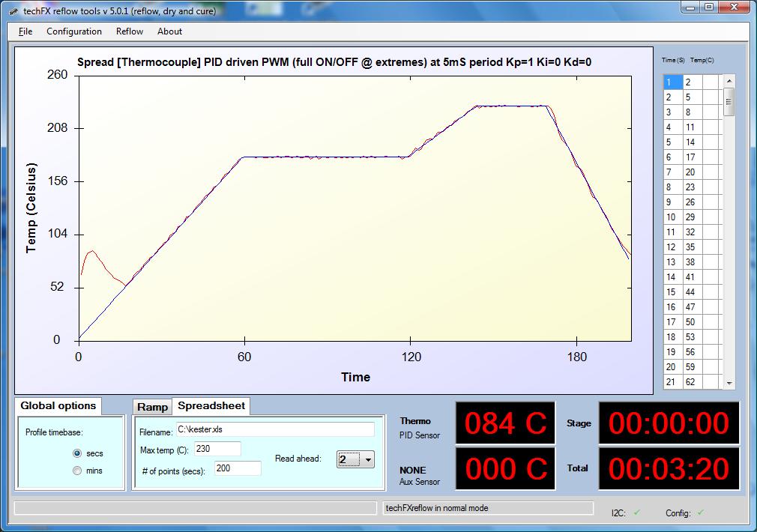Click the Time axis label
757x532 pixels.
356,377
